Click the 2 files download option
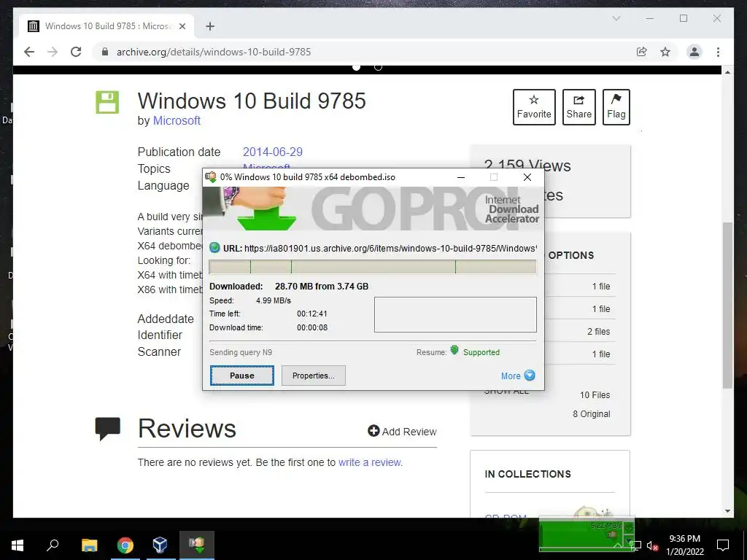This screenshot has width=747, height=560. (x=598, y=332)
